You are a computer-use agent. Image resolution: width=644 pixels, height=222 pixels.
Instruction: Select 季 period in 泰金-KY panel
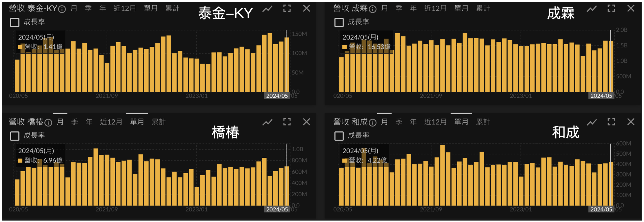coord(88,8)
